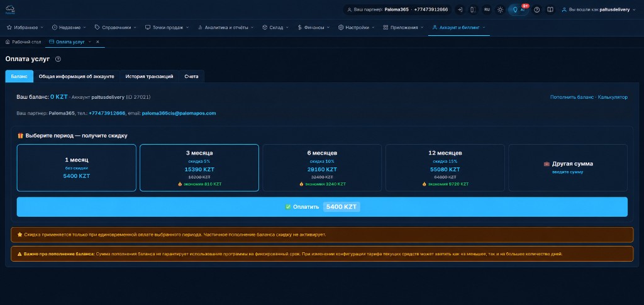This screenshot has height=305, width=644.
Task: Select the 1 месяц period card
Action: pyautogui.click(x=76, y=167)
